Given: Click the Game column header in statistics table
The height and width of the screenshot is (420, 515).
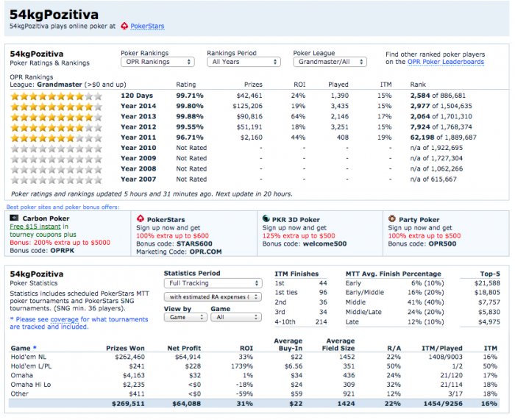Looking at the screenshot, I should point(24,348).
